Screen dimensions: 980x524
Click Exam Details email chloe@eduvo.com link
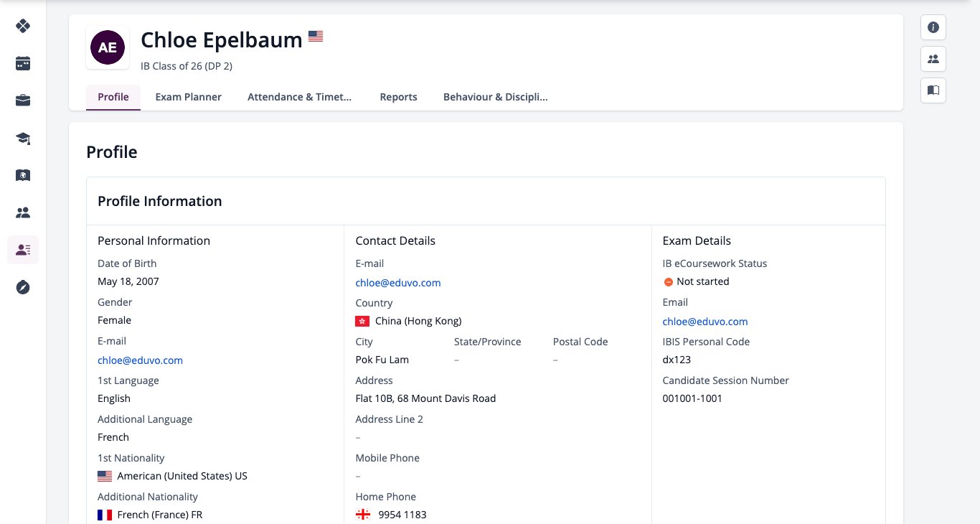click(x=705, y=322)
